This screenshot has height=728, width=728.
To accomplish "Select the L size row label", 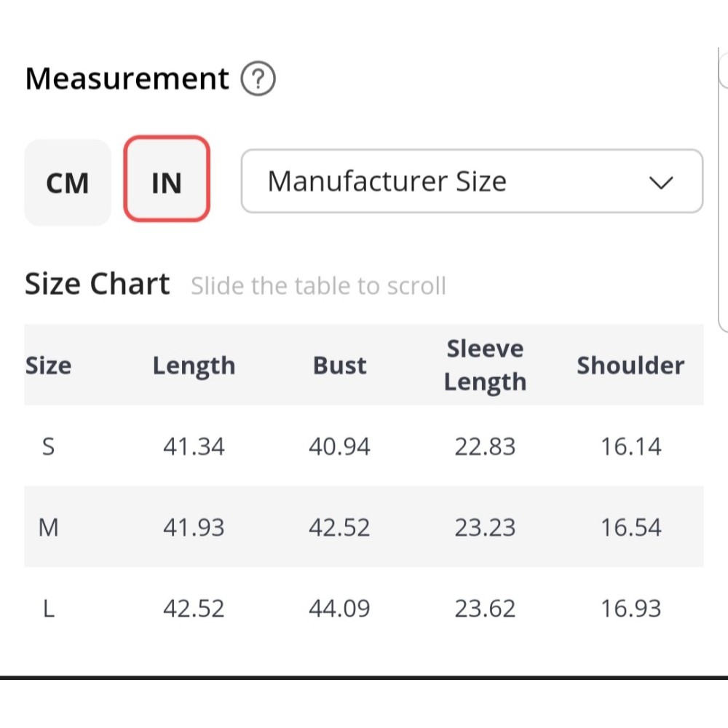I will (x=48, y=608).
